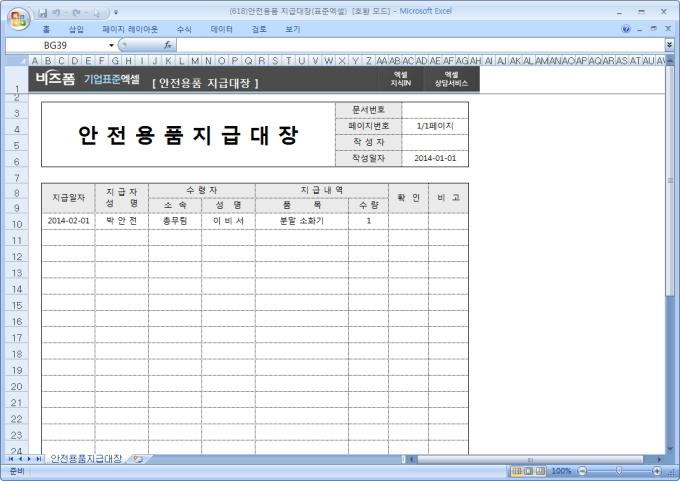
Task: Click the 수량 cell with value 1
Action: coord(369,221)
